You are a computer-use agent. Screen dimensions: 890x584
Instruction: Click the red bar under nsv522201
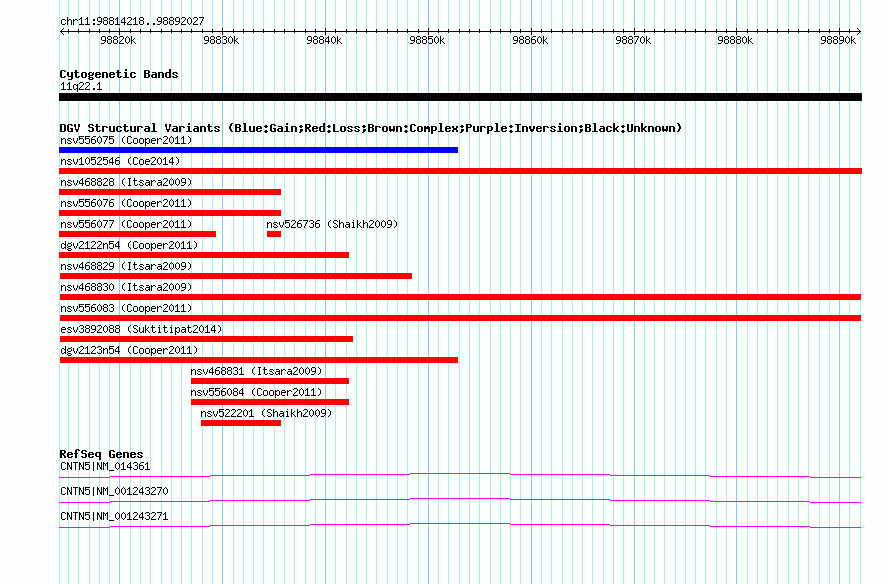[x=241, y=423]
